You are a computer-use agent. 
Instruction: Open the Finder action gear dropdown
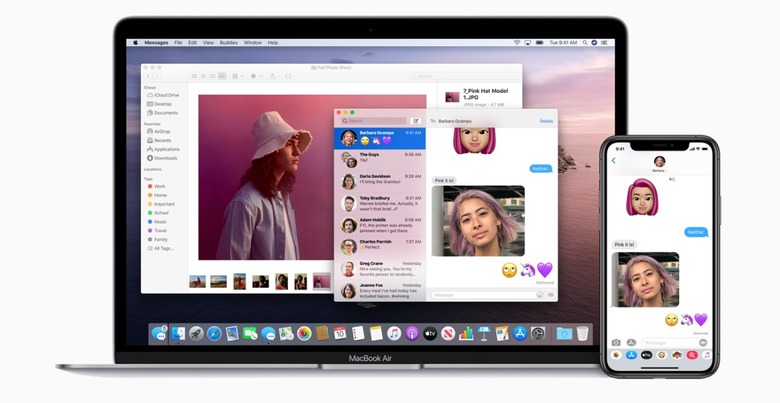(x=254, y=75)
